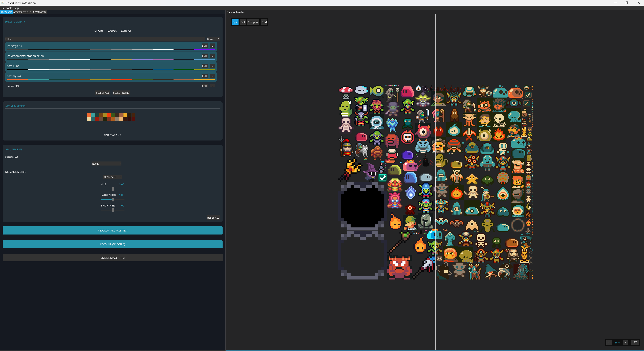Click the ColorCraft app icon in title bar
Image resolution: width=644 pixels, height=351 pixels.
2,3
